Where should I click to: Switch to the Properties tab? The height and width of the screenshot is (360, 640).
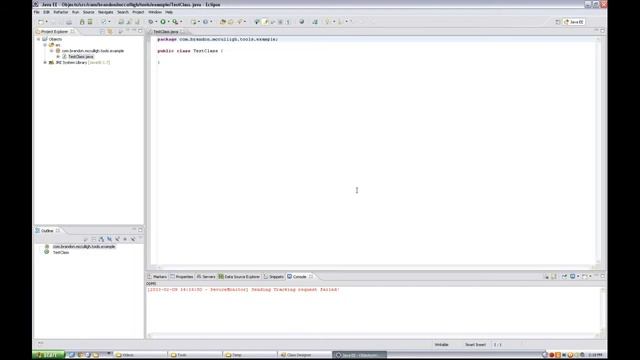click(x=182, y=277)
